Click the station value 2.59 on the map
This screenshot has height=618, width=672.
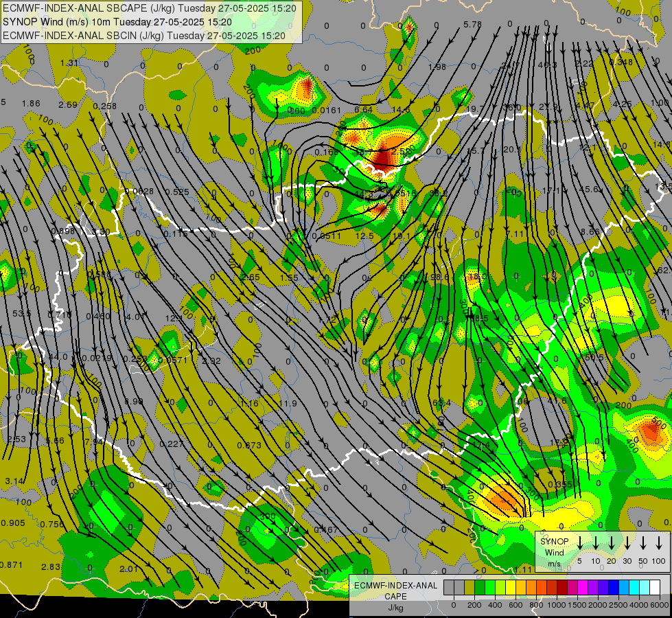click(68, 105)
